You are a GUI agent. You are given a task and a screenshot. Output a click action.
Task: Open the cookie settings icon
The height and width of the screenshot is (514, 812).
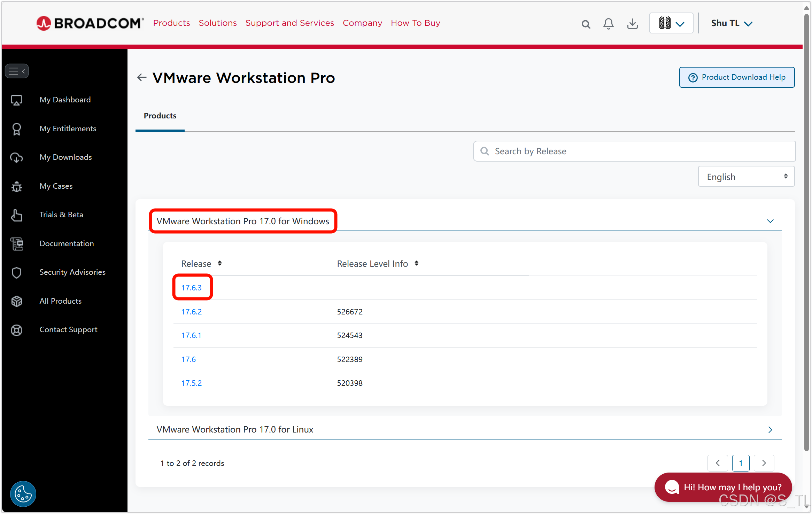[23, 494]
